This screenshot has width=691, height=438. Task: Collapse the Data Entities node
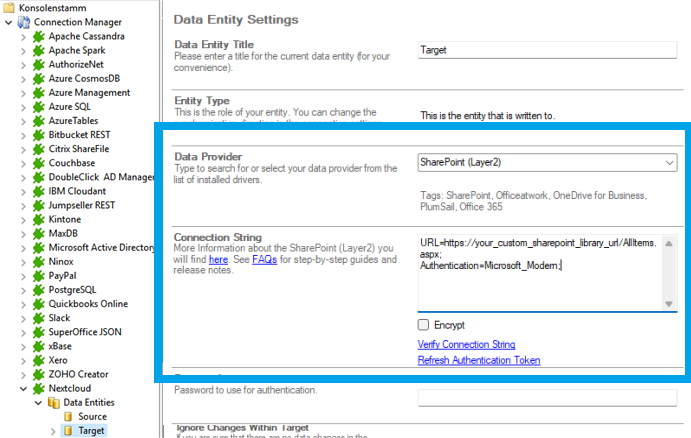click(x=38, y=403)
